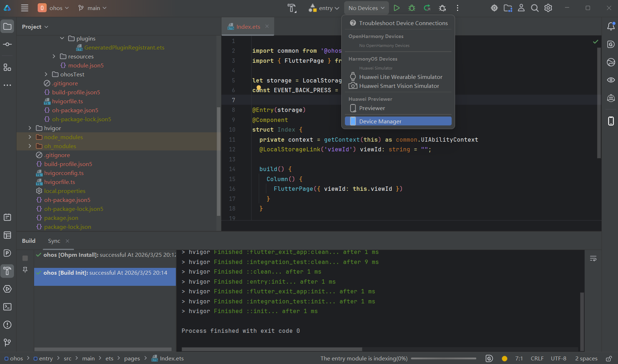Select Previewer from device list

(398, 108)
